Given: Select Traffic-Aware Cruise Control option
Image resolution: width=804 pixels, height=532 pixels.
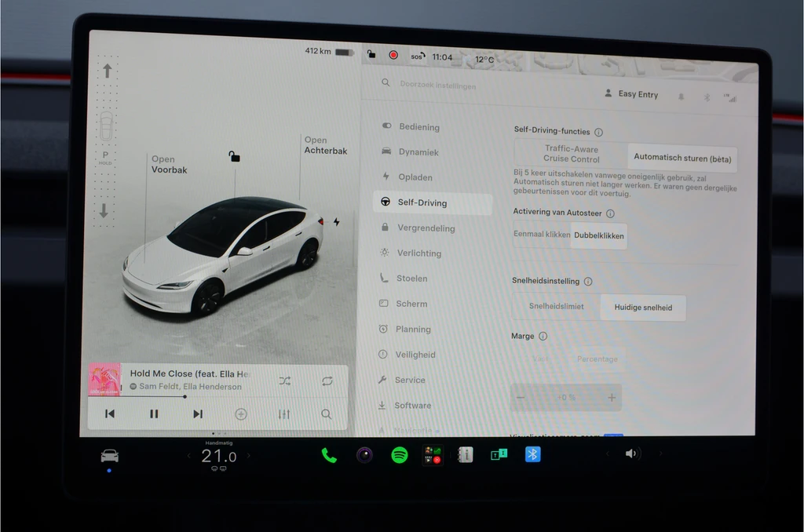Looking at the screenshot, I should tap(572, 154).
